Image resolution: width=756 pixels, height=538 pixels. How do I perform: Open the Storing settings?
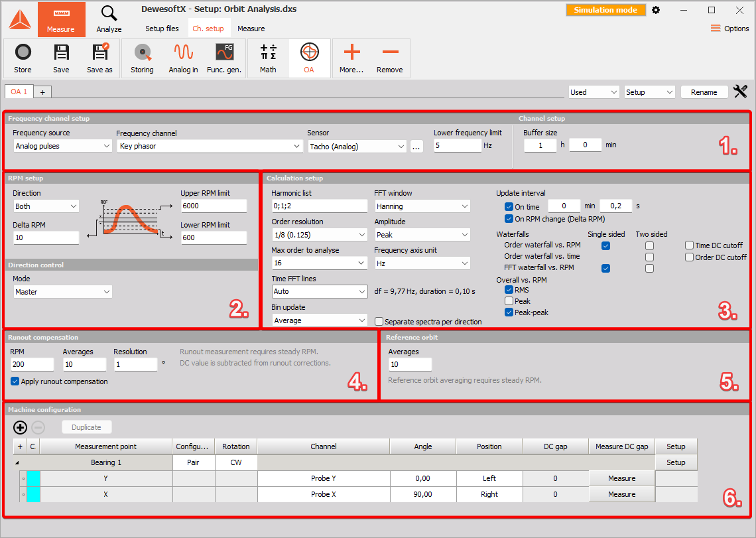(x=142, y=58)
